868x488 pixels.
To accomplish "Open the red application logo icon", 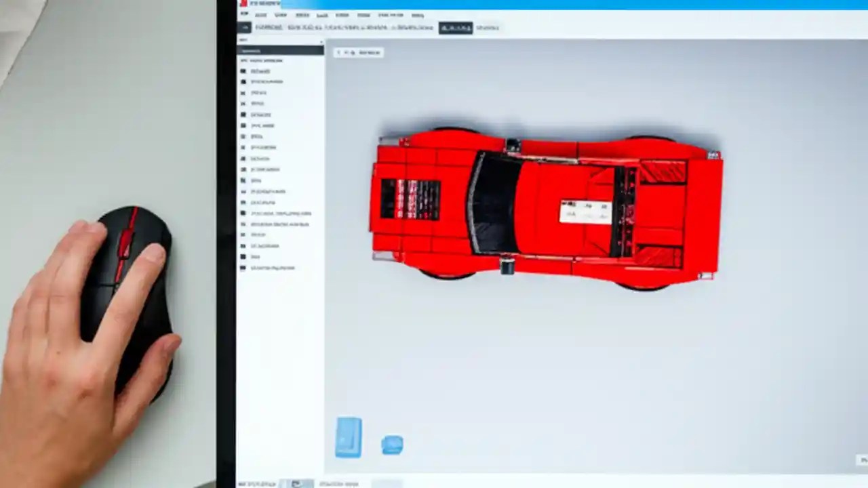I will (x=243, y=3).
